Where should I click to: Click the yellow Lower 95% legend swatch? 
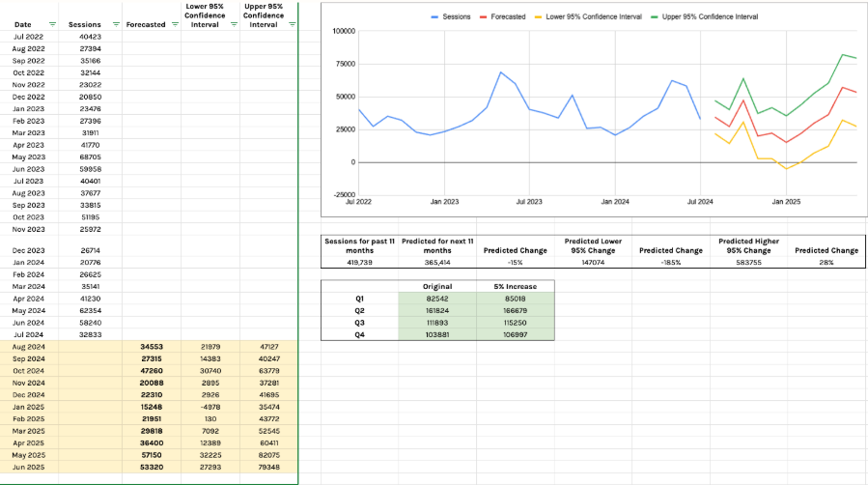[x=538, y=17]
